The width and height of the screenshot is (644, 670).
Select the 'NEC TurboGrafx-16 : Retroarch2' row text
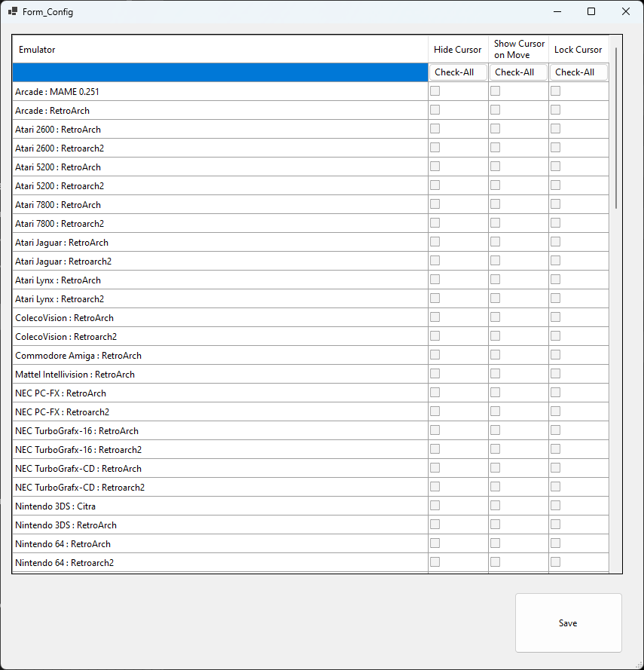click(x=78, y=449)
